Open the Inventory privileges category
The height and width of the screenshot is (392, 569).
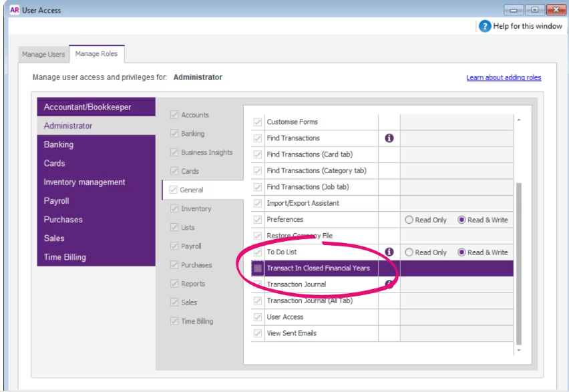[196, 209]
